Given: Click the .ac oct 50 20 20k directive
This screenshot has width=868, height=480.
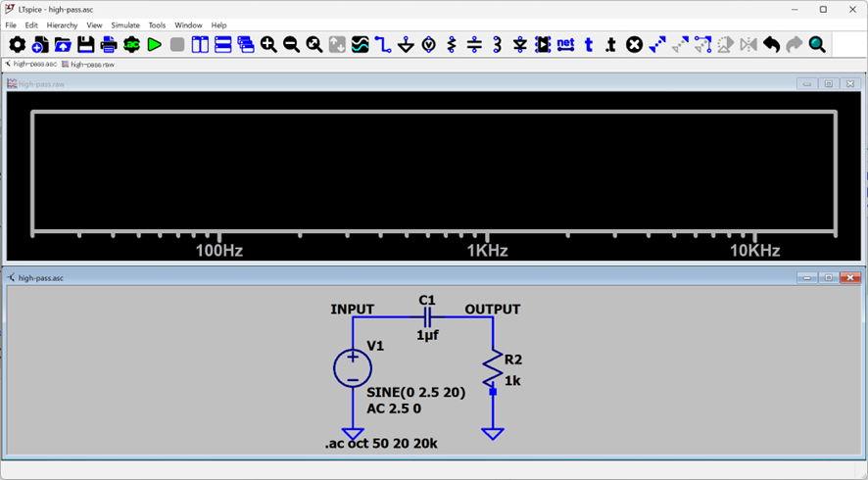Looking at the screenshot, I should [381, 444].
